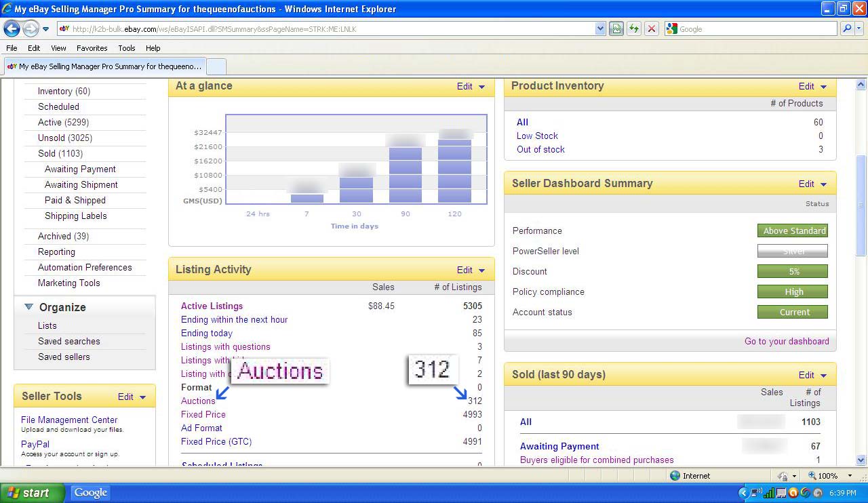
Task: Open the Edit menu
Action: pos(34,48)
